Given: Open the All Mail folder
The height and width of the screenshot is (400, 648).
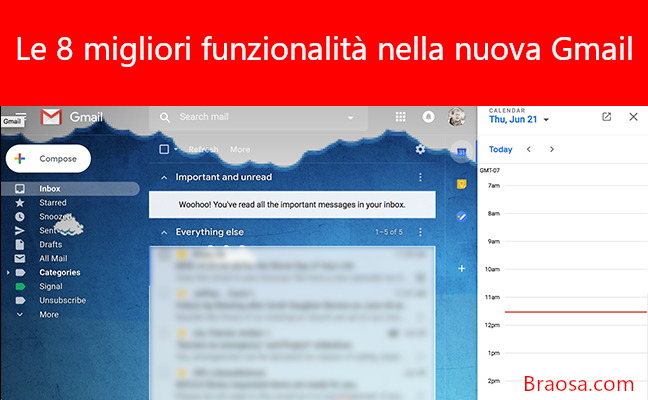Looking at the screenshot, I should pyautogui.click(x=53, y=259).
